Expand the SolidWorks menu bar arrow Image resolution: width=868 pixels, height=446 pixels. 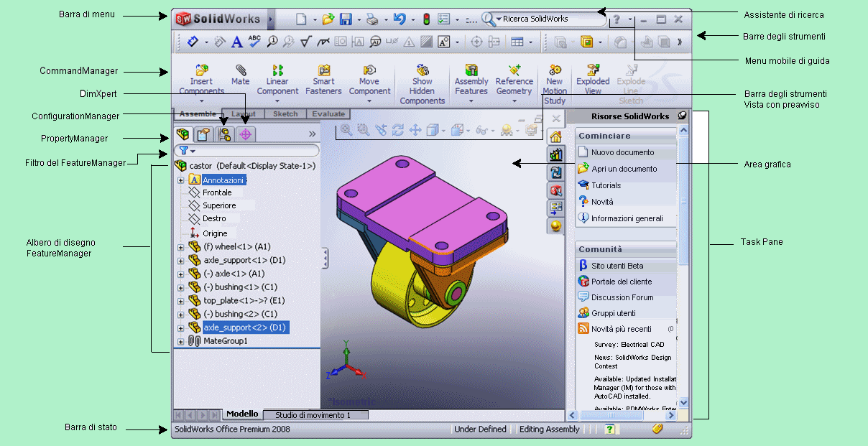pos(270,19)
